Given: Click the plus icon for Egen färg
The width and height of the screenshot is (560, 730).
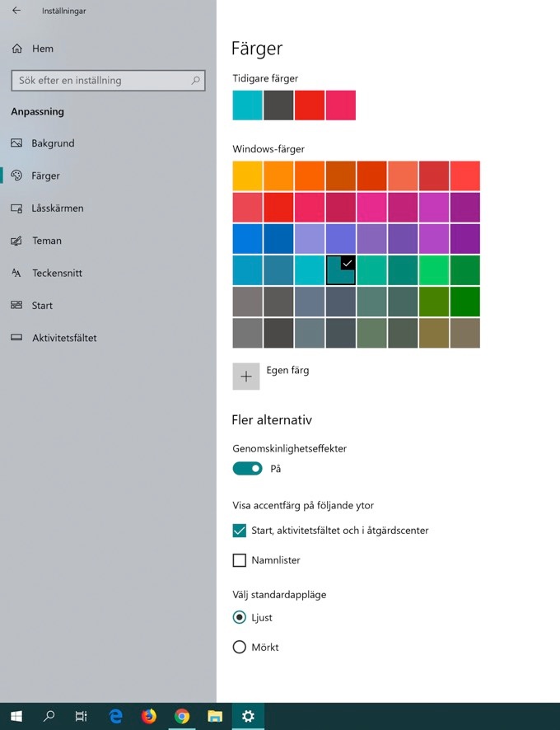Looking at the screenshot, I should [x=246, y=376].
